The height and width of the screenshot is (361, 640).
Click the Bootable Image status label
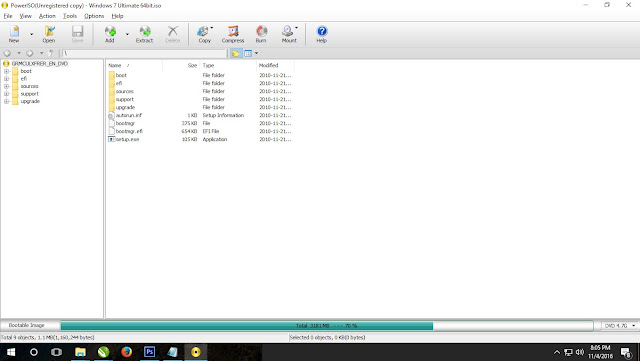click(27, 325)
